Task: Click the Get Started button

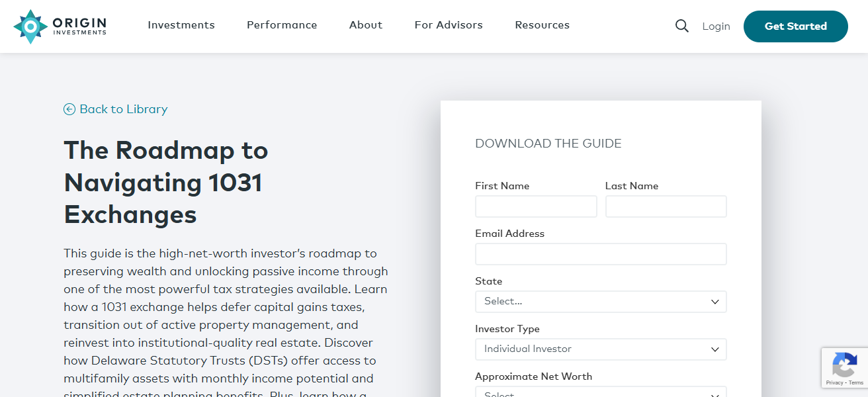Action: point(795,26)
